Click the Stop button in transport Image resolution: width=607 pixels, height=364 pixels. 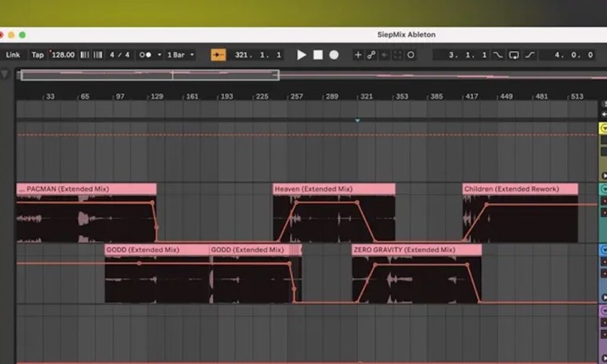tap(318, 55)
